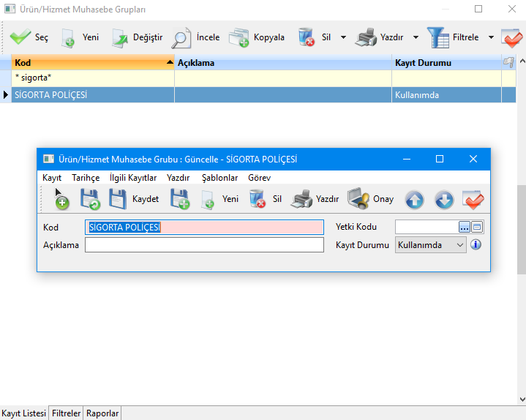526x420 pixels.
Task: Go to previous record with up arrow
Action: 415,199
